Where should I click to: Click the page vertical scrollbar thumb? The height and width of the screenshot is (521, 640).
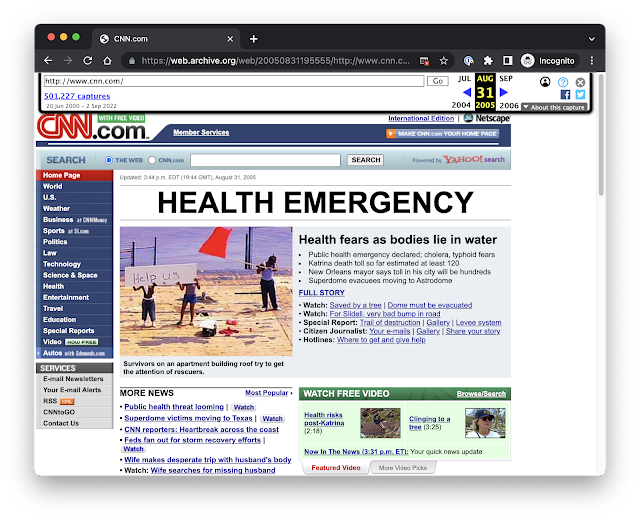[601, 135]
